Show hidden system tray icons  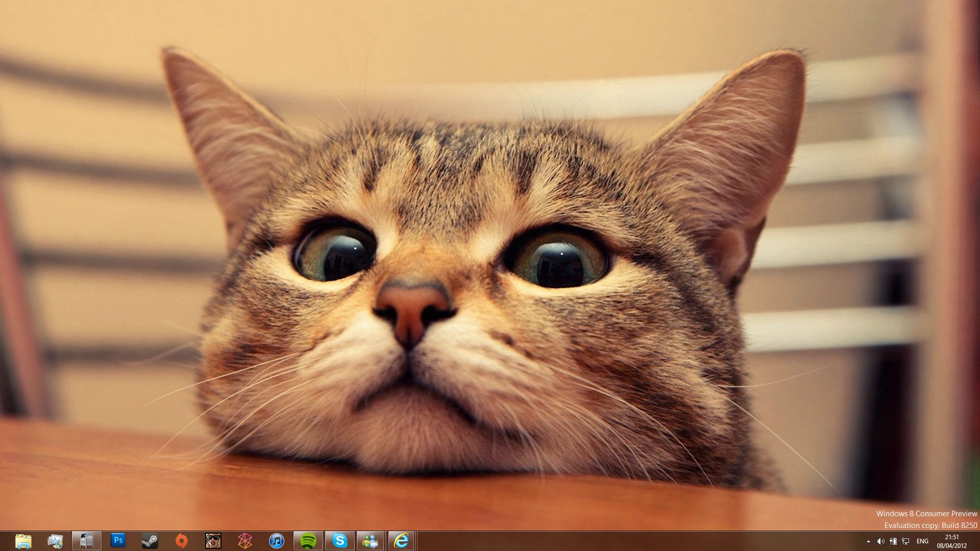pos(868,541)
